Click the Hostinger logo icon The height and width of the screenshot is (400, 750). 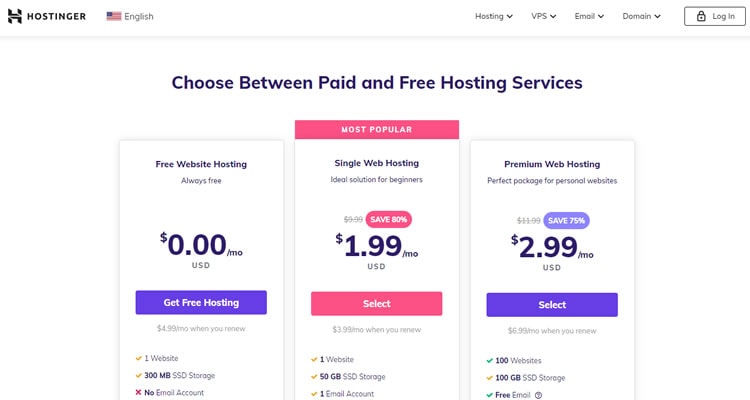click(15, 16)
